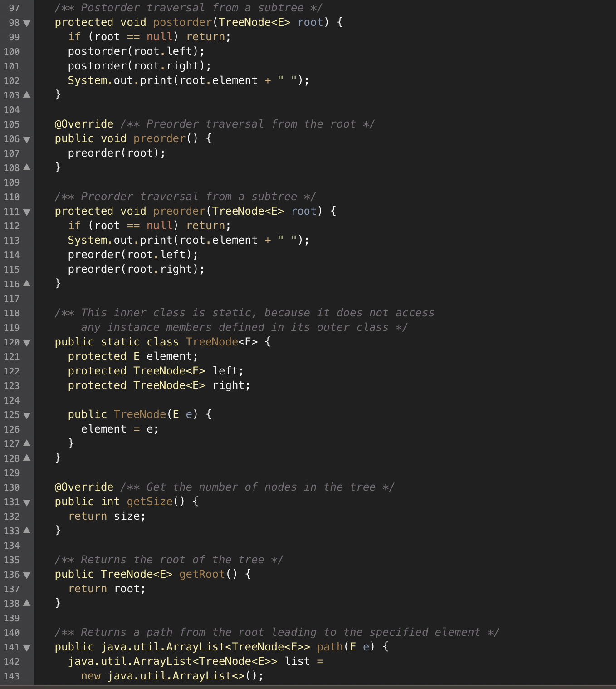
Task: Click the @Override annotation on line 105
Action: [84, 124]
